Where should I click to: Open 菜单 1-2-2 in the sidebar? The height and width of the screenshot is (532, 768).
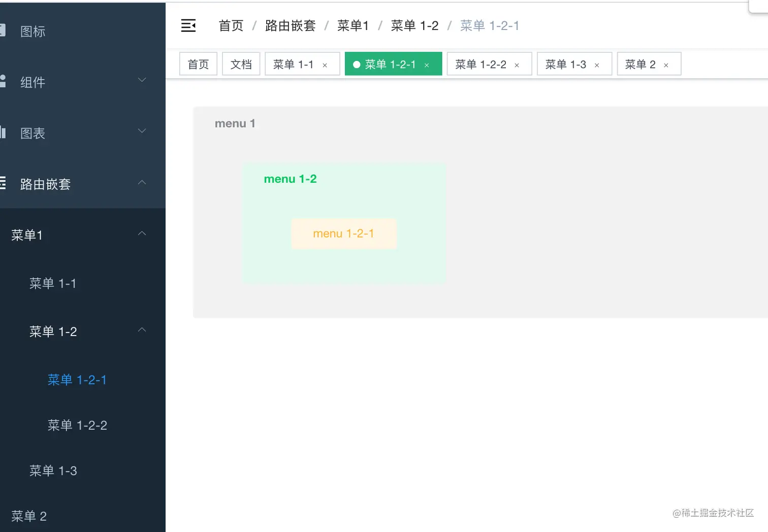[83, 425]
